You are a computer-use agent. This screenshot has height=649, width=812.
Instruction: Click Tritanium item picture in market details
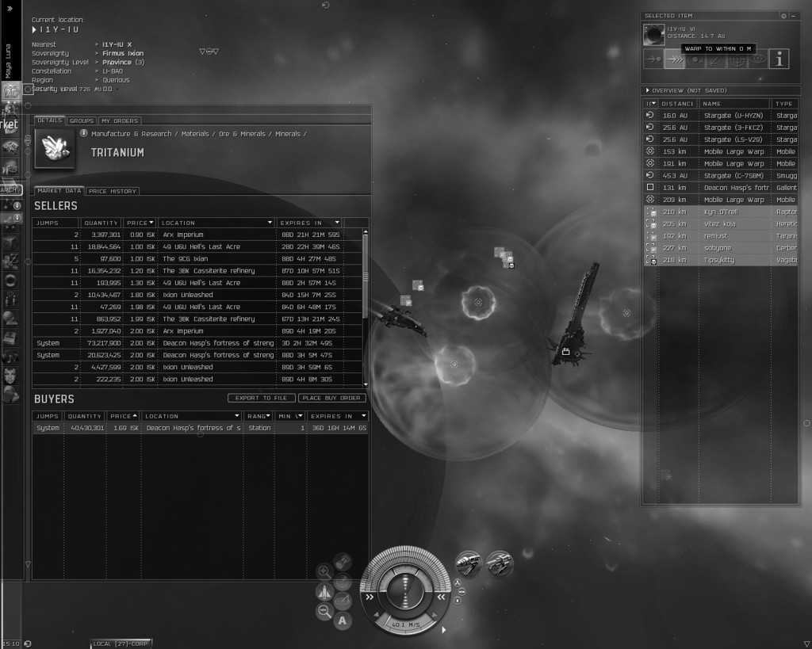(x=55, y=148)
